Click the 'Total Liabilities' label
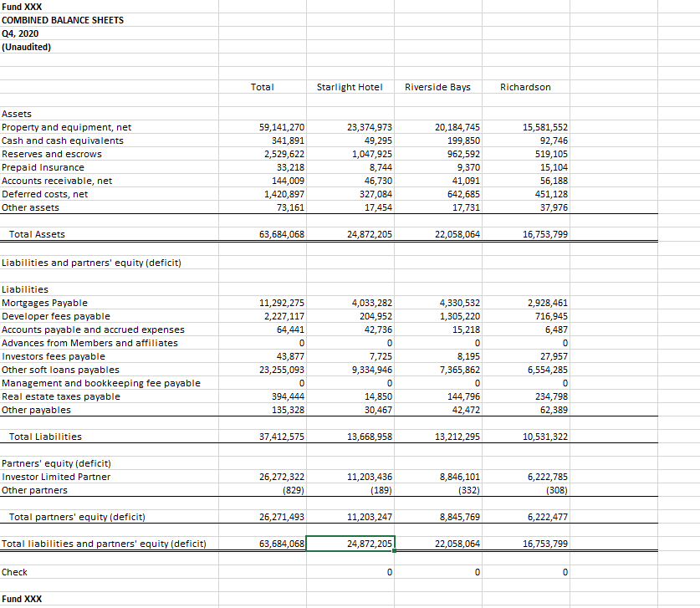 pyautogui.click(x=45, y=437)
